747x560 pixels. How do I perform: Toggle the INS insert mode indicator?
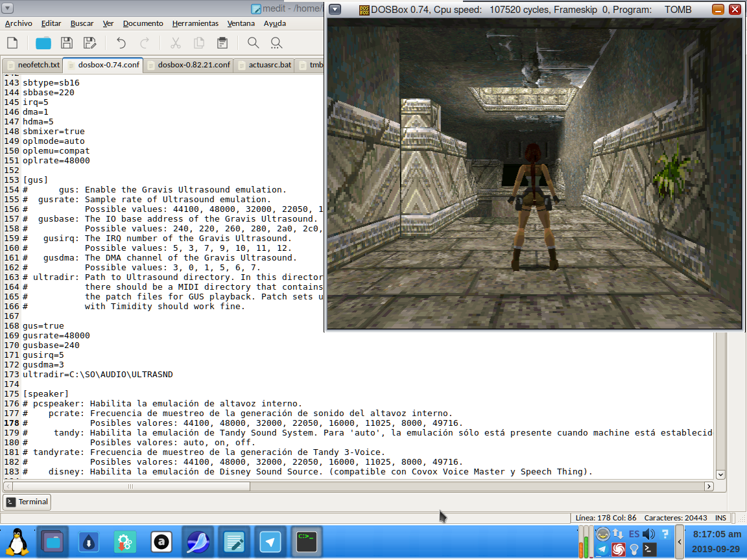coord(720,518)
